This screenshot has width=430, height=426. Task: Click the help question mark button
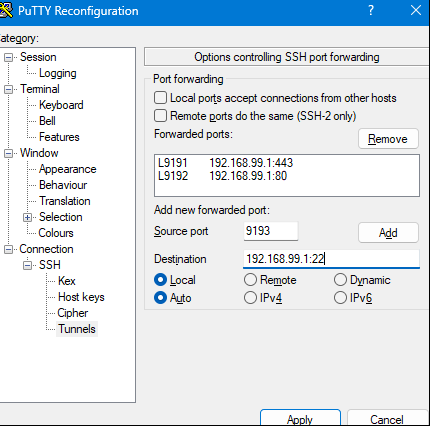pos(371,10)
